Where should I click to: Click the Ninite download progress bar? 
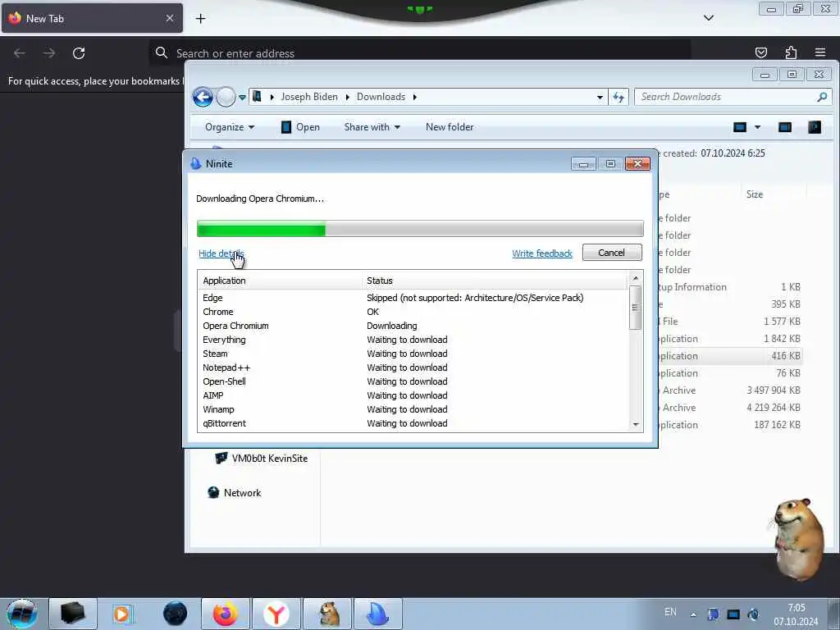click(420, 229)
